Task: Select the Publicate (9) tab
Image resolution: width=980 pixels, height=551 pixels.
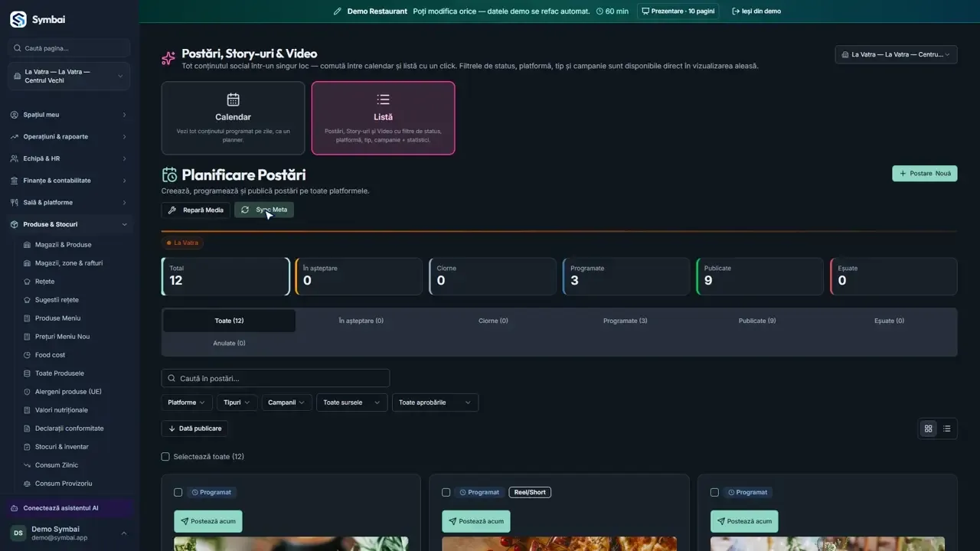Action: click(x=757, y=321)
